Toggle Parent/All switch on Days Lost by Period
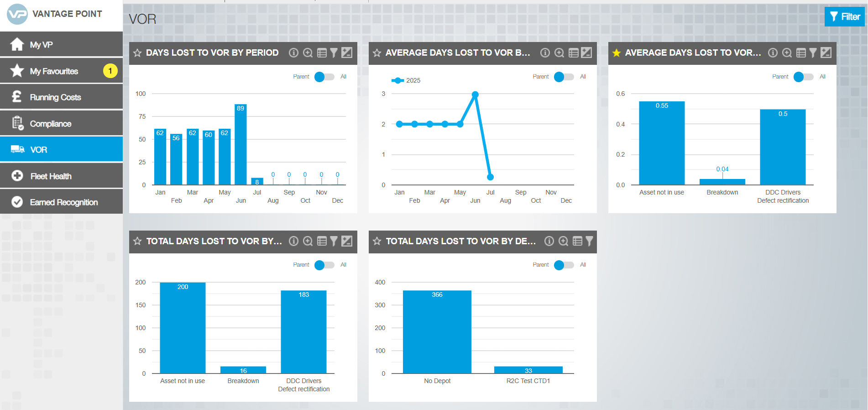 pos(324,77)
